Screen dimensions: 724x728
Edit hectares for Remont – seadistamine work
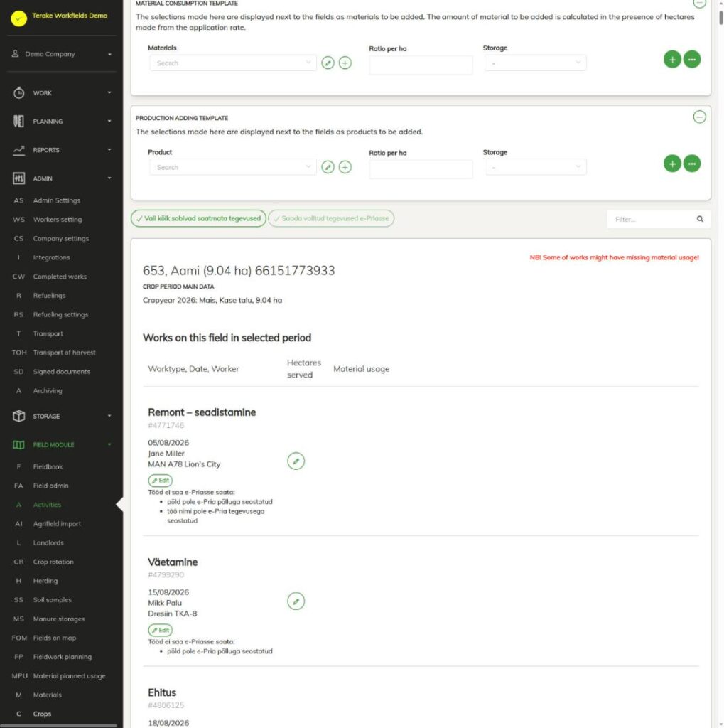point(296,461)
